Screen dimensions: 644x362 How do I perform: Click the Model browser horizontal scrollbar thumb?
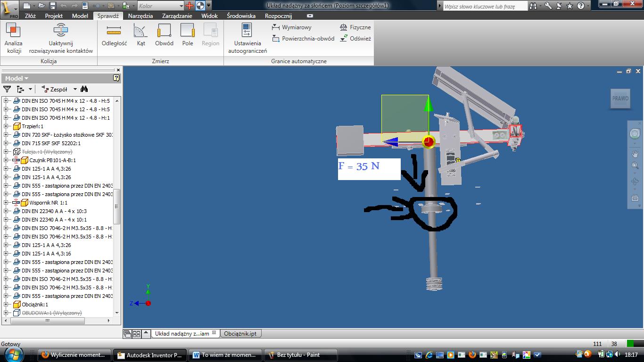pos(47,321)
